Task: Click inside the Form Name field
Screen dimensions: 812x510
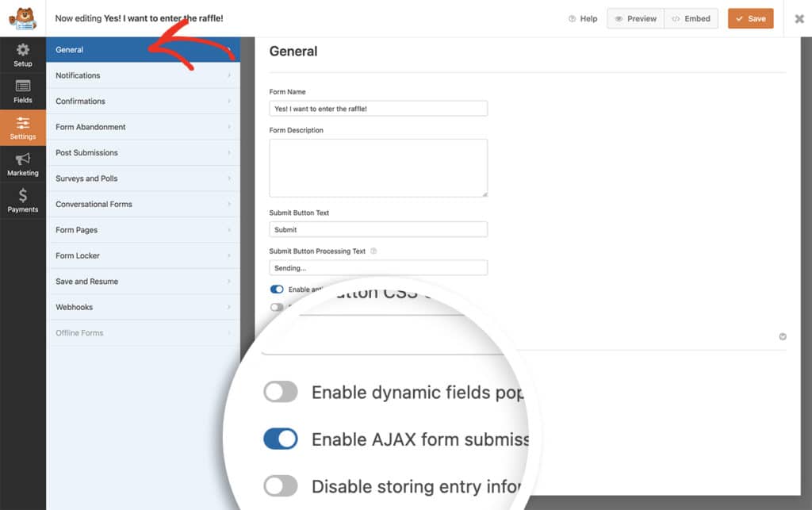Action: 378,108
